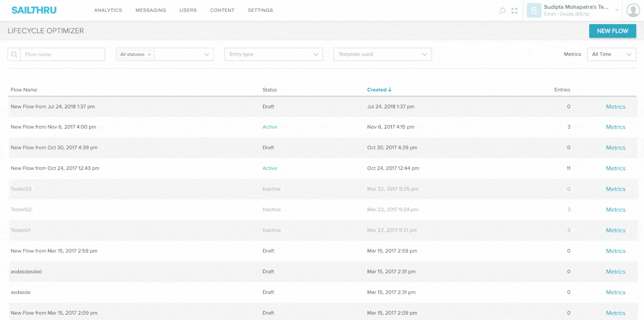Open Metrics for asdasda flow
The height and width of the screenshot is (320, 644).
click(616, 292)
